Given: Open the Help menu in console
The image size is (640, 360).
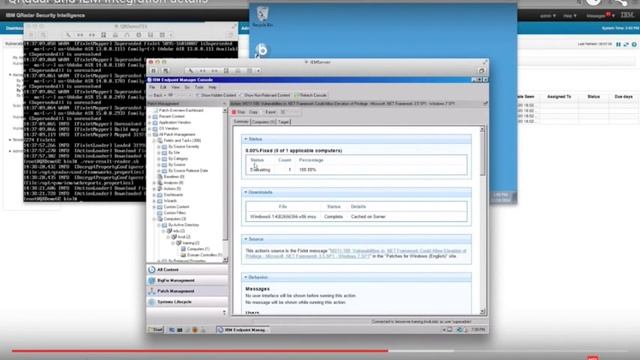Looking at the screenshot, I should pyautogui.click(x=212, y=87).
